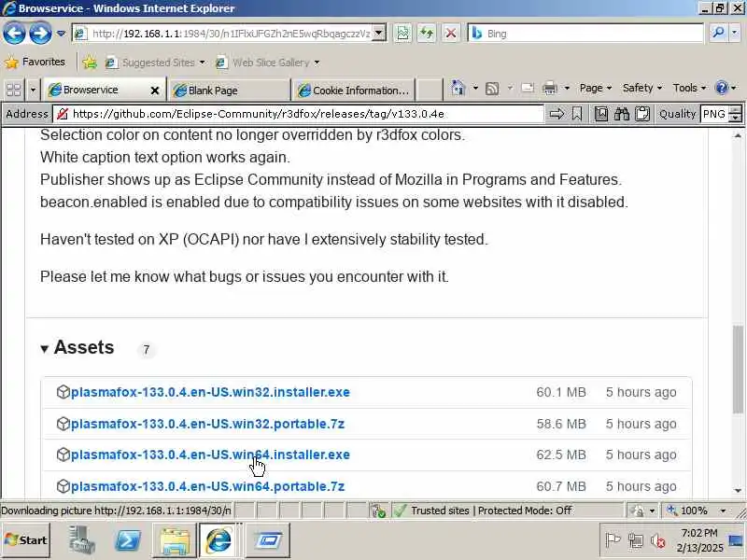747x560 pixels.
Task: Download plasmafox win32 installer.exe
Action: 210,392
